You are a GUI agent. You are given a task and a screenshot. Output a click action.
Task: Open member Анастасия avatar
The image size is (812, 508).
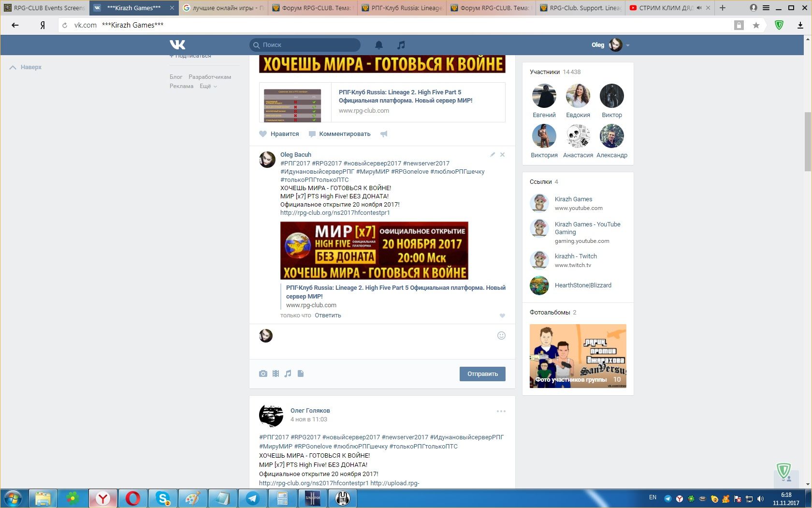(x=578, y=136)
